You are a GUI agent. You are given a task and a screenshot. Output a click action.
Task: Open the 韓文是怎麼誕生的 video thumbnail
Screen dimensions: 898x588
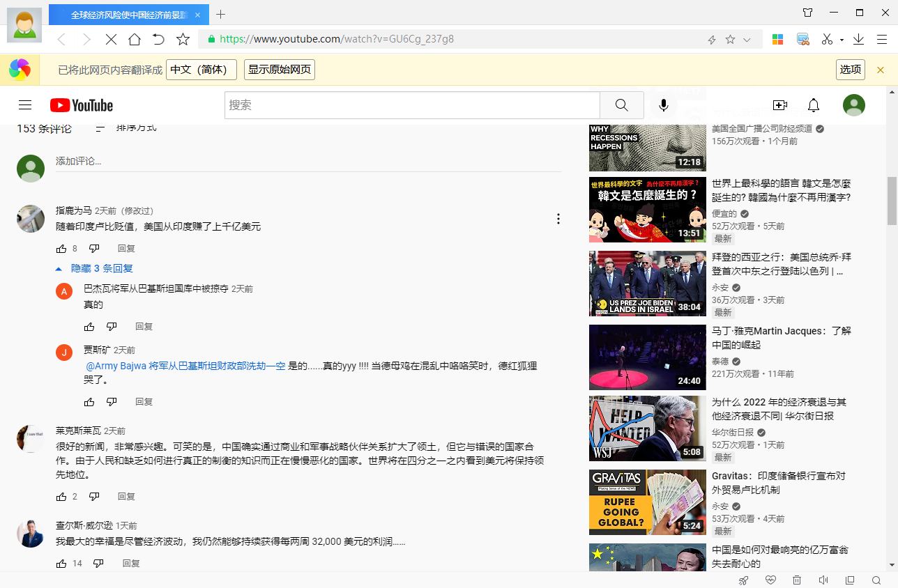pyautogui.click(x=648, y=210)
